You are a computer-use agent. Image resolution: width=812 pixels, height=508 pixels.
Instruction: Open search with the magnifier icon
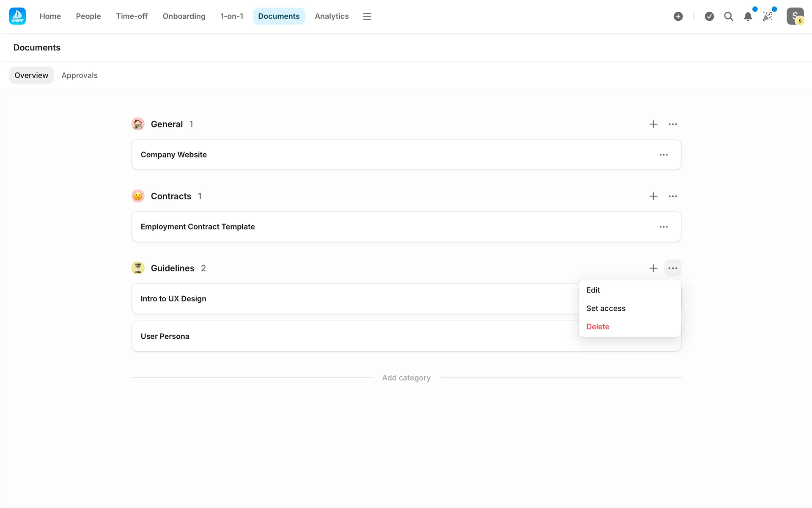pyautogui.click(x=728, y=16)
